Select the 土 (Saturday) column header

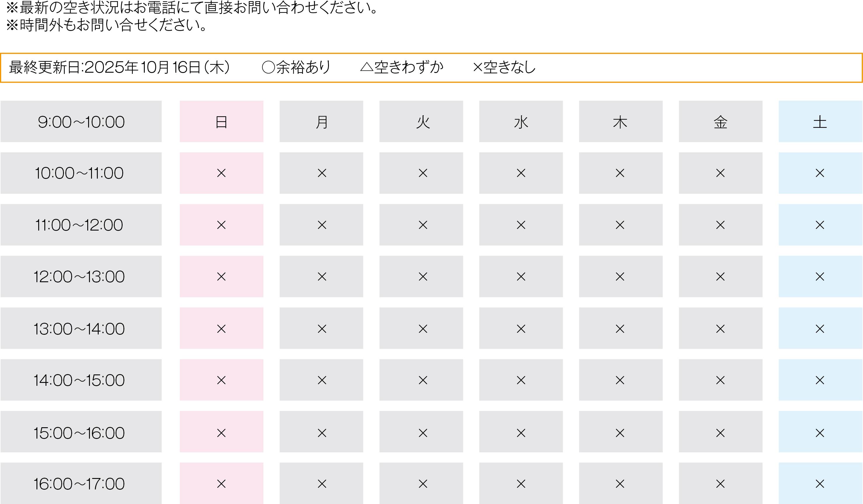820,122
